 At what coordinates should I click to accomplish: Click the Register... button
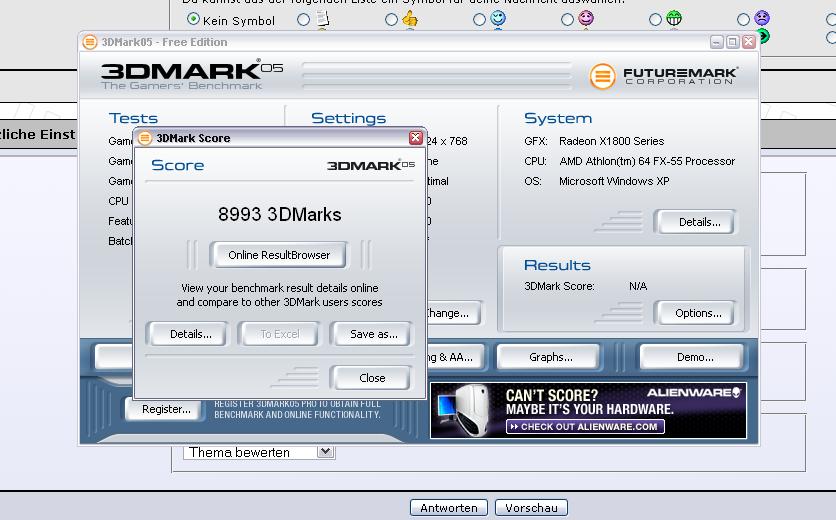click(x=166, y=409)
